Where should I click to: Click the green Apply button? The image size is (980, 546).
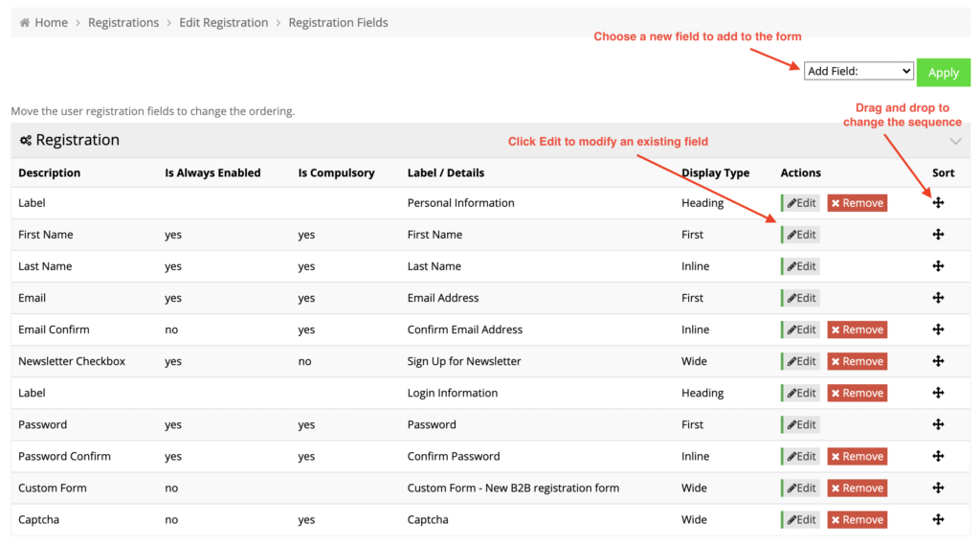coord(943,73)
